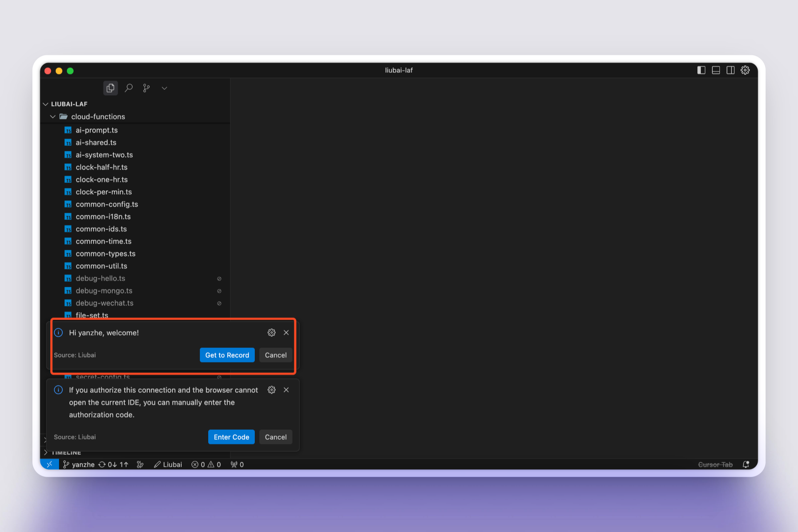Open the notifications bell icon
The image size is (798, 532).
[746, 464]
